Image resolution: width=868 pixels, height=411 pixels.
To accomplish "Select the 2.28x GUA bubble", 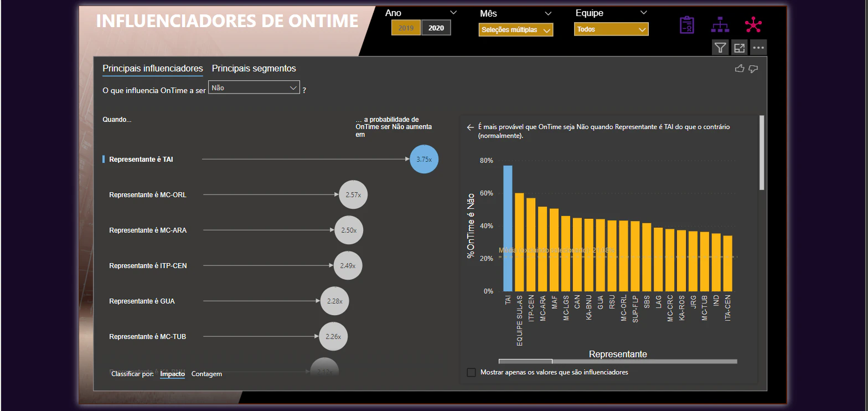I will pos(334,301).
